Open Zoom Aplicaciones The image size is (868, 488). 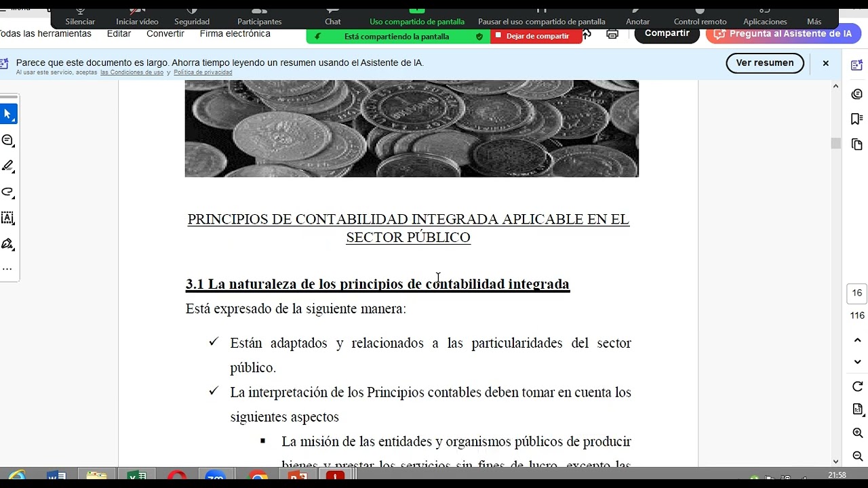pos(765,18)
